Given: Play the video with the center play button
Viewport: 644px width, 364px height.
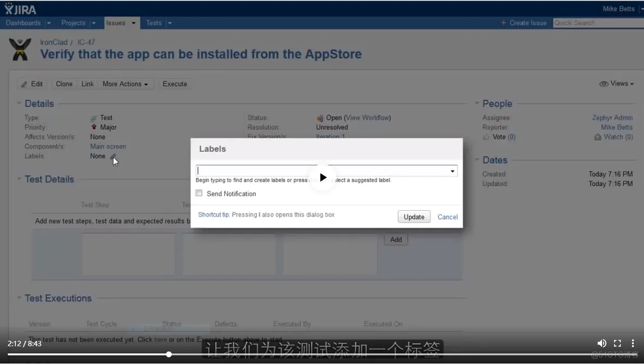Looking at the screenshot, I should (x=323, y=177).
